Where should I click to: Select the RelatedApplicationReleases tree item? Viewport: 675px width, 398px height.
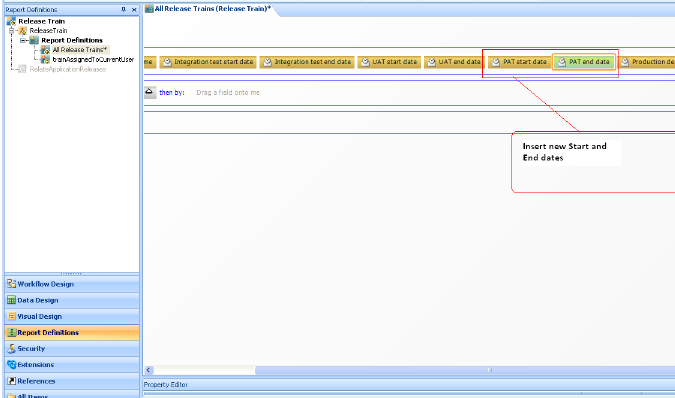click(68, 69)
